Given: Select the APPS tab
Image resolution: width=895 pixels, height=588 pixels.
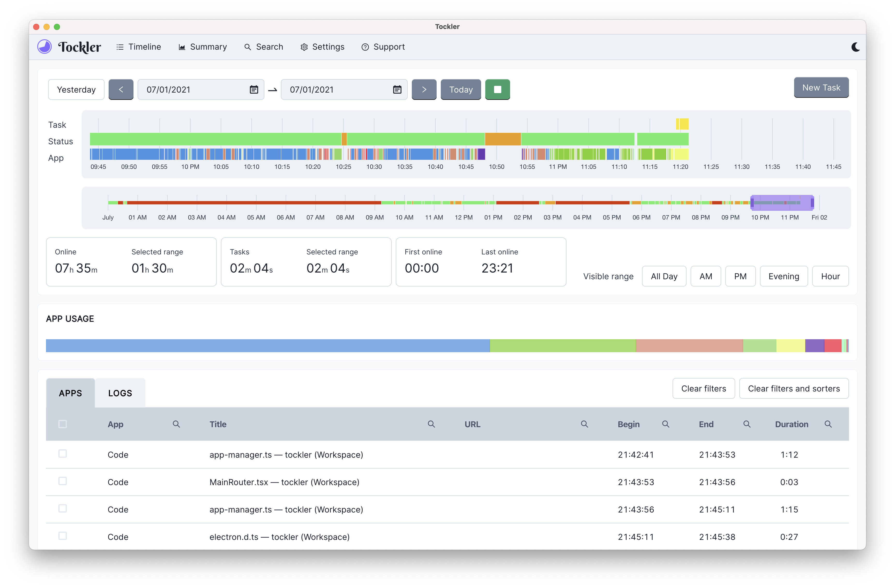Looking at the screenshot, I should [70, 393].
